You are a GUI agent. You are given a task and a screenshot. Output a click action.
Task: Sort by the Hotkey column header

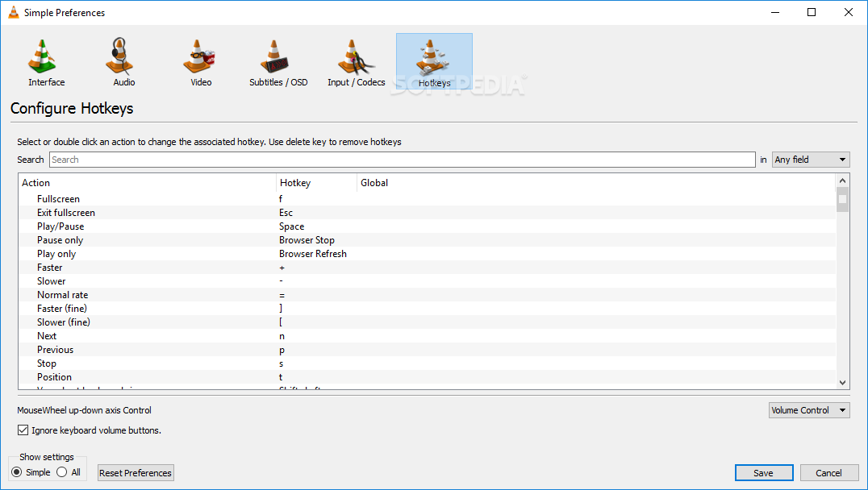[317, 183]
